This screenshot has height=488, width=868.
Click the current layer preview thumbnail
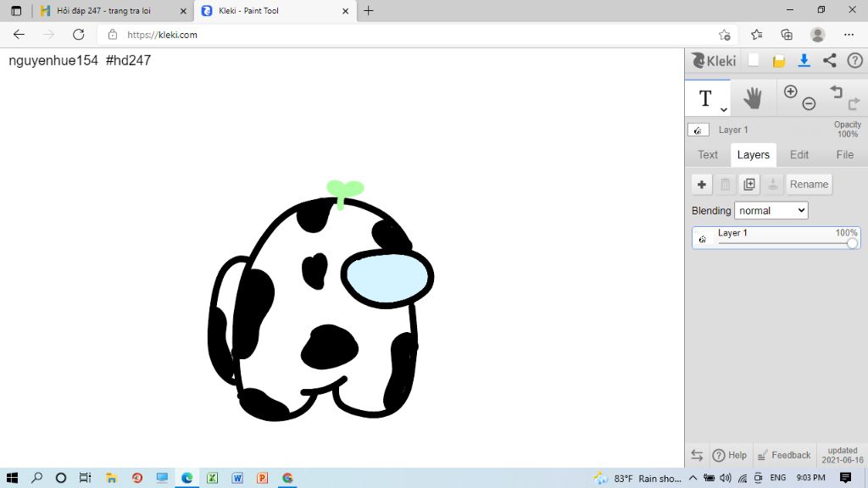pos(698,130)
